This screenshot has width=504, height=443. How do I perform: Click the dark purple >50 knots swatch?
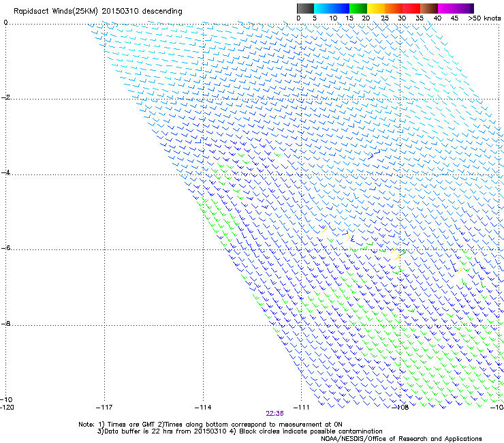[x=472, y=8]
